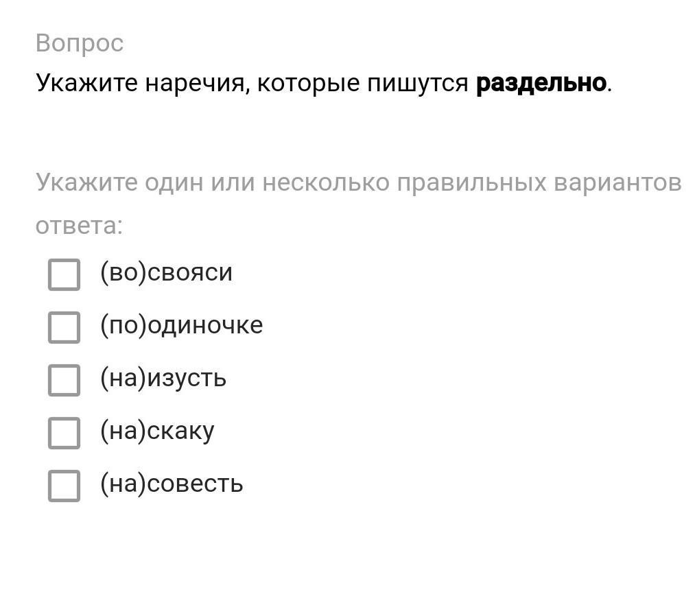The width and height of the screenshot is (695, 616).
Task: Click the (по)одиночке answer text
Action: coord(181,325)
